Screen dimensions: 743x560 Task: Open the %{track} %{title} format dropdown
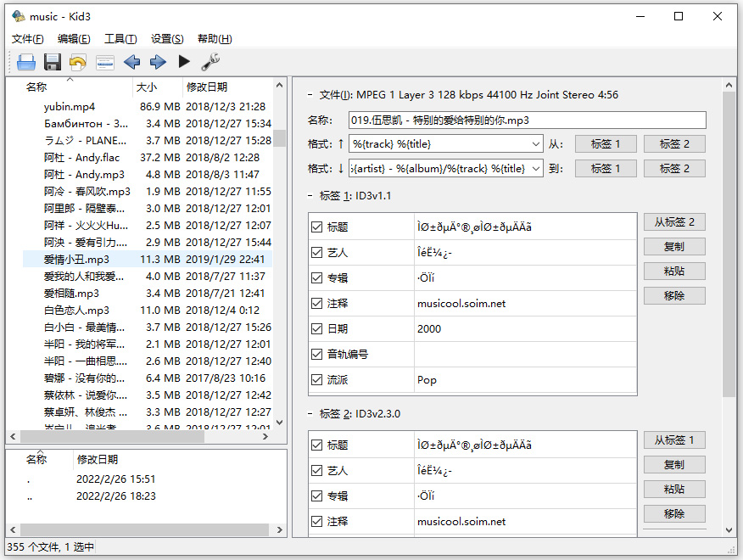[534, 144]
